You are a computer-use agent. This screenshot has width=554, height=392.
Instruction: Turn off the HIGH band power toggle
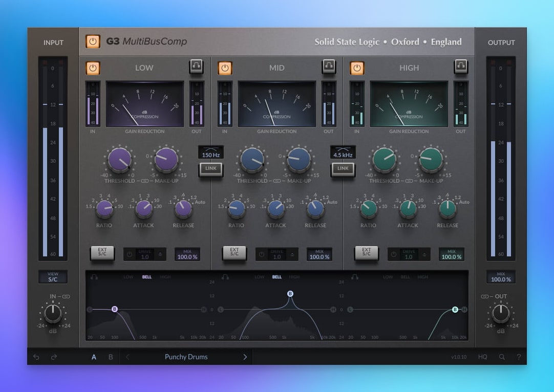point(357,68)
